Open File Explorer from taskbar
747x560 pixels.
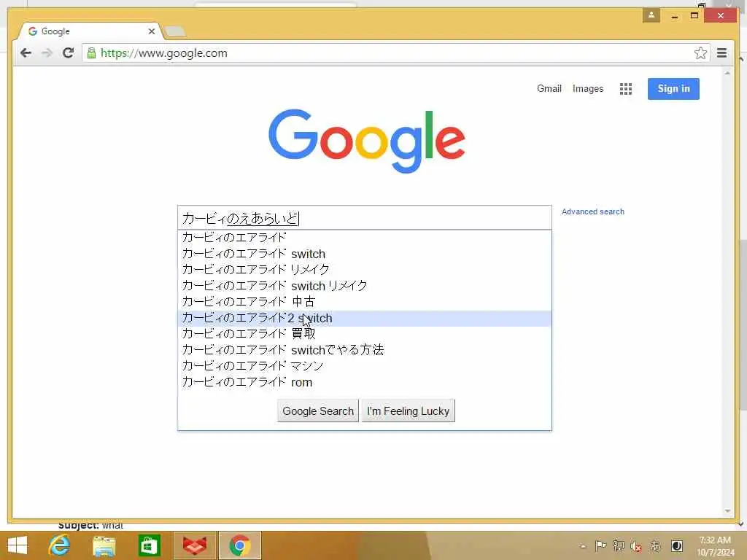pyautogui.click(x=104, y=545)
